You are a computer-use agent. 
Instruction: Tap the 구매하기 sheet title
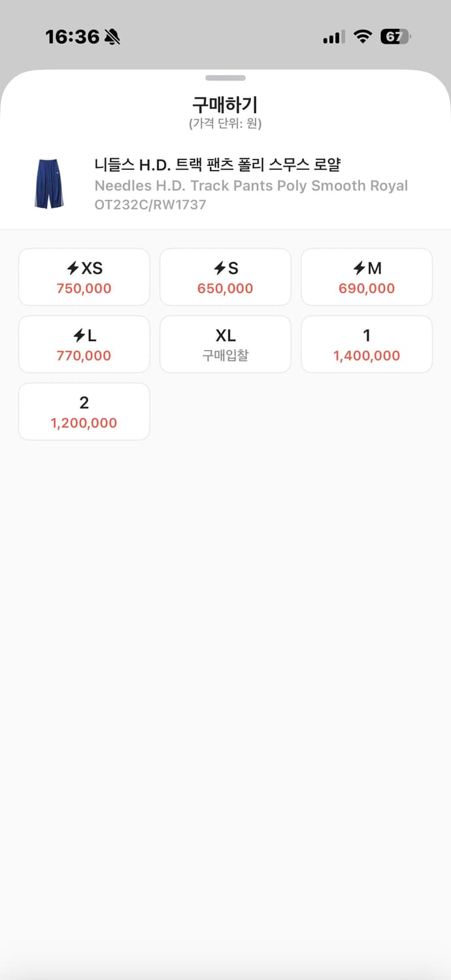click(225, 105)
